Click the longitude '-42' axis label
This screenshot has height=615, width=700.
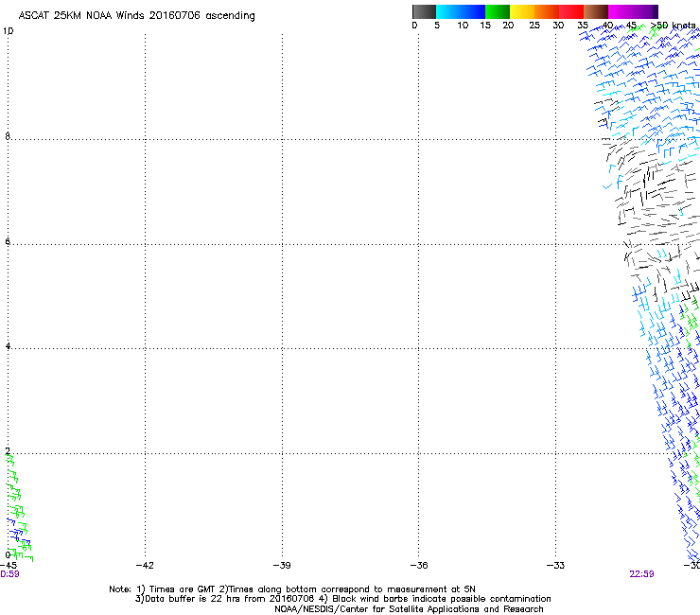pyautogui.click(x=145, y=566)
